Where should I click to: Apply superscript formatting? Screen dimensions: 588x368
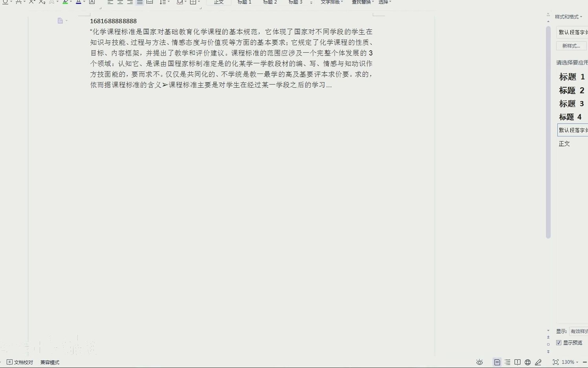point(32,2)
